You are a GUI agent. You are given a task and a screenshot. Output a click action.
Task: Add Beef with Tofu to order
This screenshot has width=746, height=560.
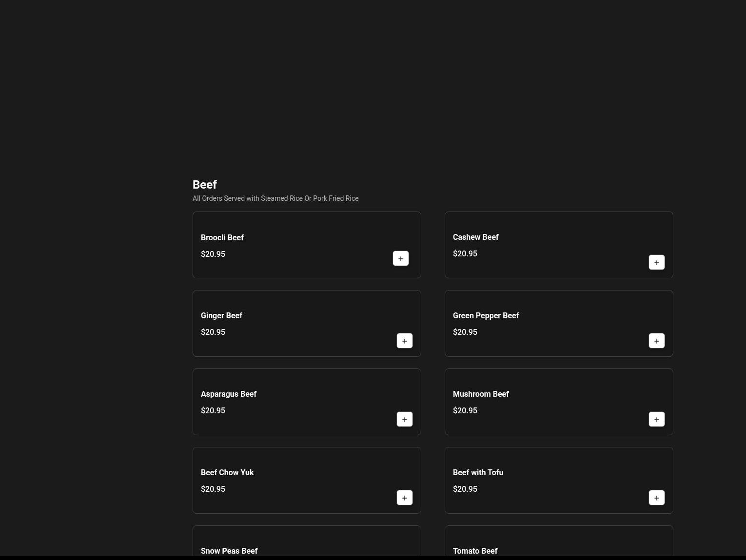click(656, 498)
